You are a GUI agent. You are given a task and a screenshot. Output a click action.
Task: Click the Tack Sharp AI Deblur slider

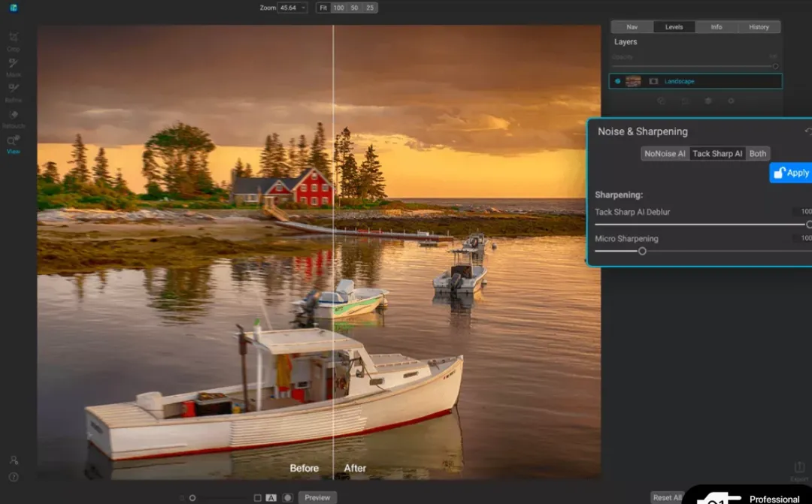click(x=703, y=225)
